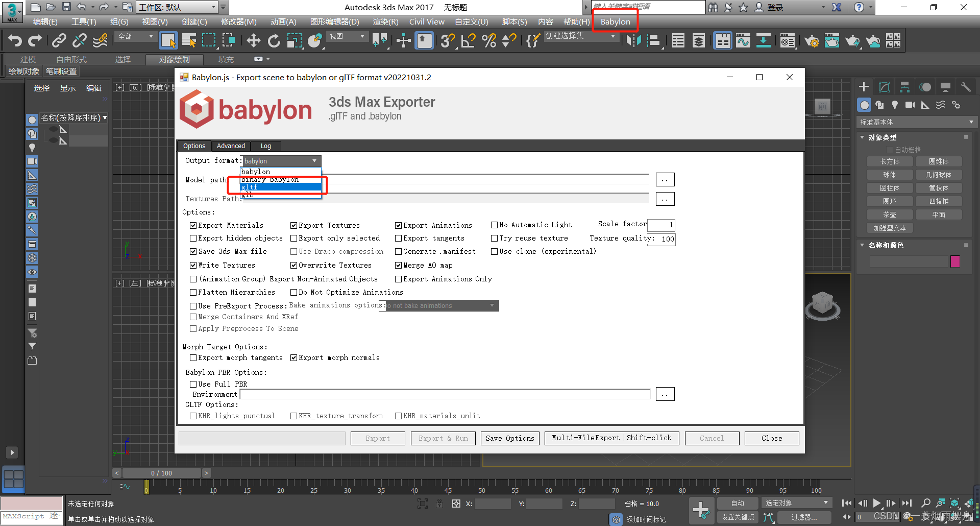
Task: Open the workspace selector dropdown
Action: pyautogui.click(x=177, y=7)
